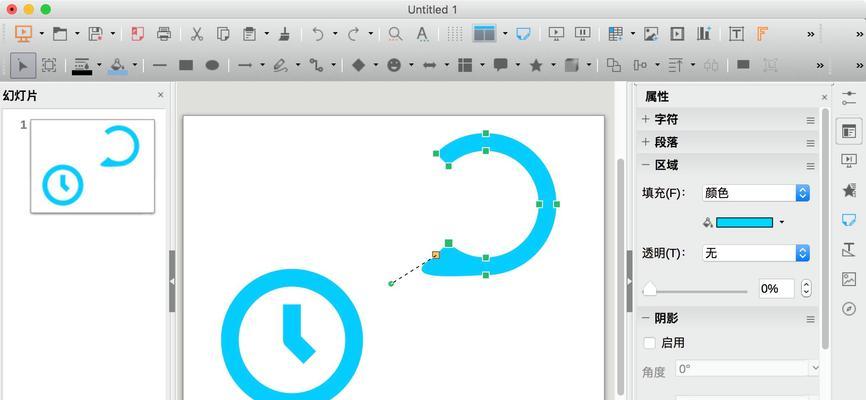This screenshot has width=866, height=400.
Task: Select the Callout shapes tool
Action: pos(500,66)
